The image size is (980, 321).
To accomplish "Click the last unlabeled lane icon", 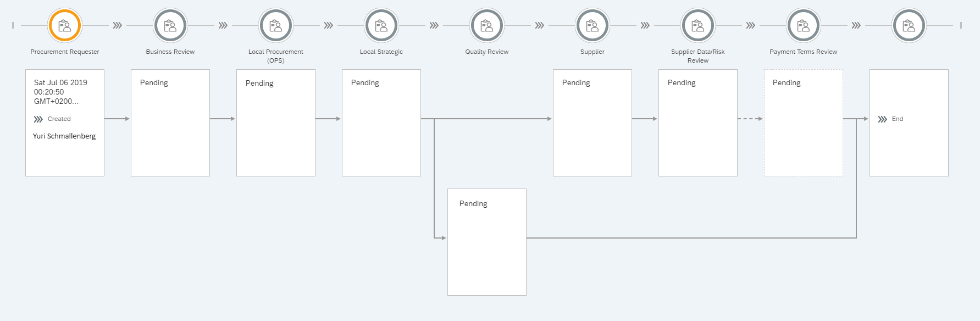I will 909,25.
